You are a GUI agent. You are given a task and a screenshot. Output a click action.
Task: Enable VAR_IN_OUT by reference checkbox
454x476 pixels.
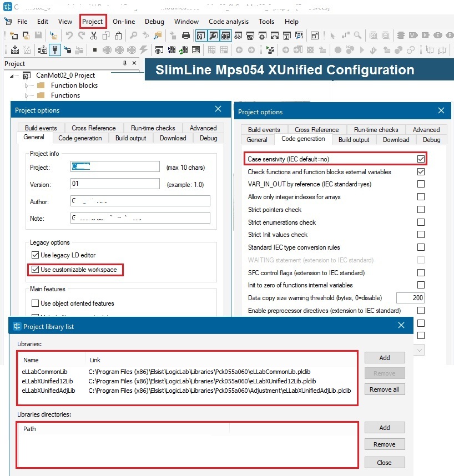click(x=421, y=184)
